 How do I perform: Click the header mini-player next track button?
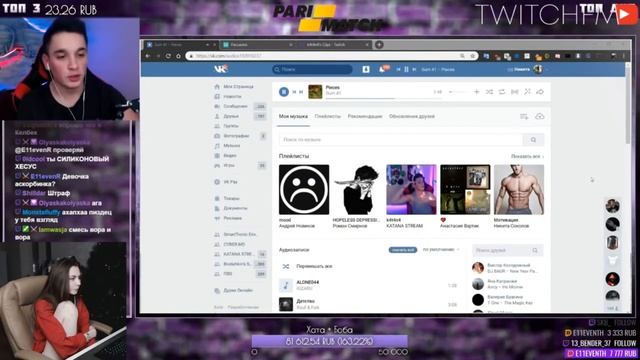tap(414, 69)
